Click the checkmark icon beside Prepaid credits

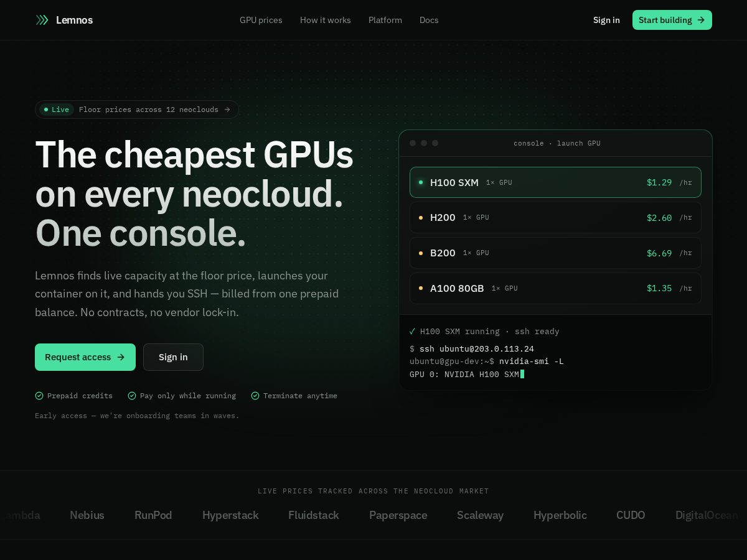point(39,396)
